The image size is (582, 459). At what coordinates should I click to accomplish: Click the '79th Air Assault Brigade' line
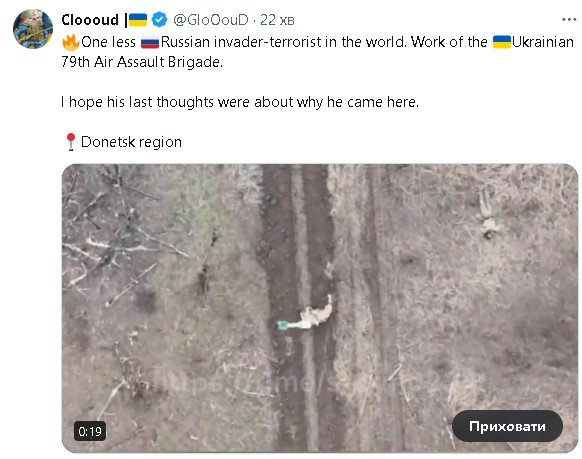tap(142, 62)
